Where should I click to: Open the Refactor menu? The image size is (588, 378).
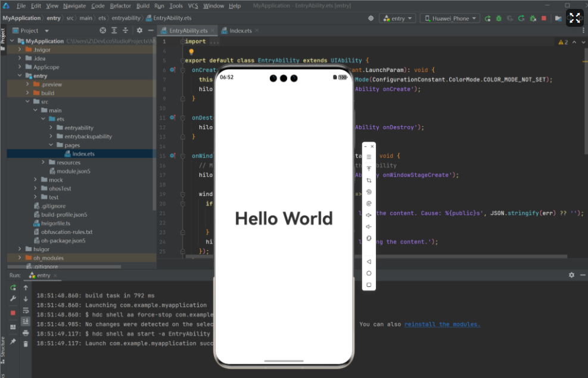120,5
